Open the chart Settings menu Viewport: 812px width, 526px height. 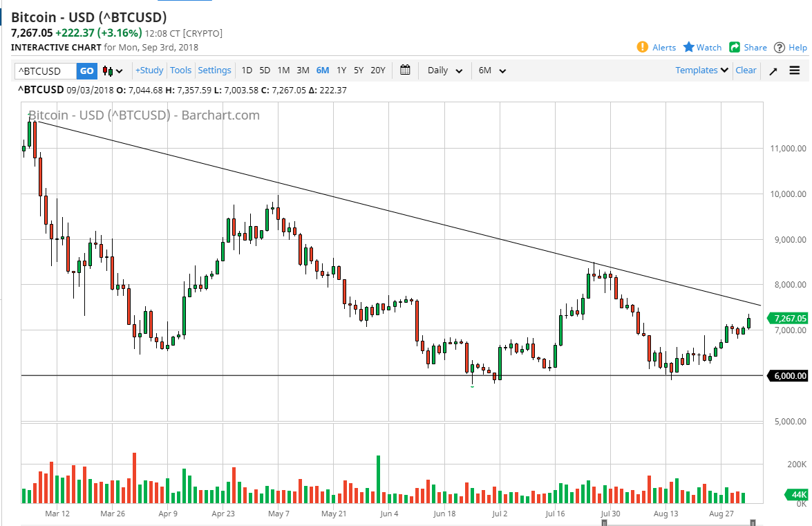pos(214,70)
